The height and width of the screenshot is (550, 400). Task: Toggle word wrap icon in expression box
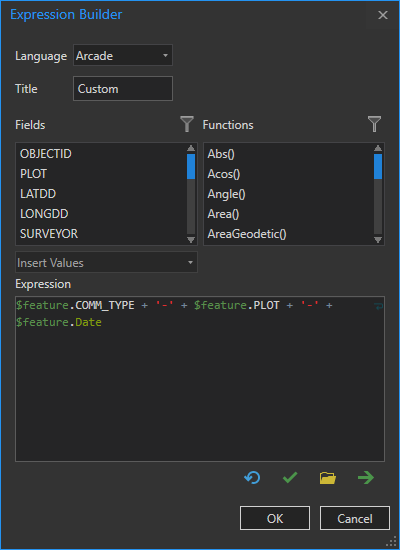coord(379,307)
